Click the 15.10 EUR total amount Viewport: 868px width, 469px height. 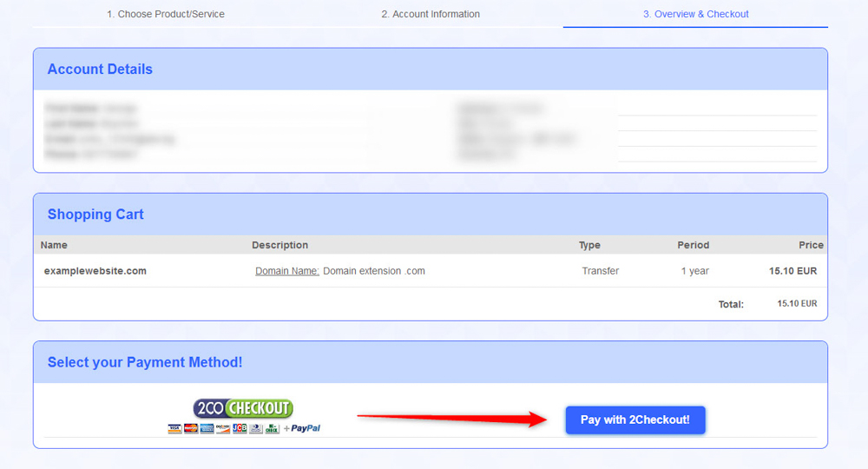[797, 303]
